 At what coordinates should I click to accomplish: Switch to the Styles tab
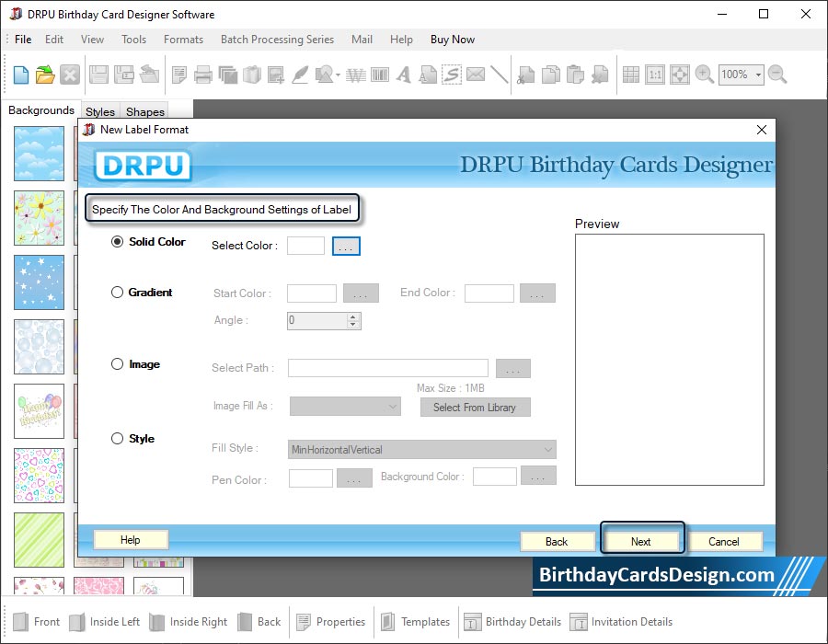(100, 112)
